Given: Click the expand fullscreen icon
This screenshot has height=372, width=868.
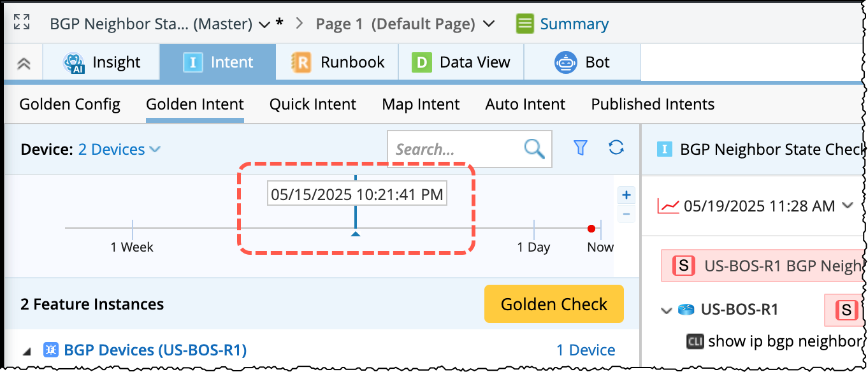Looking at the screenshot, I should point(22,22).
